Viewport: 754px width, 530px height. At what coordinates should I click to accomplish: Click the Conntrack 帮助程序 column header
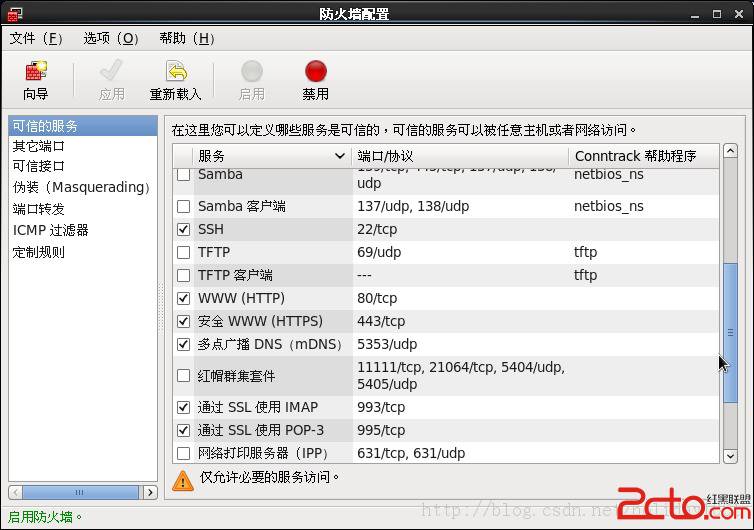pos(644,156)
